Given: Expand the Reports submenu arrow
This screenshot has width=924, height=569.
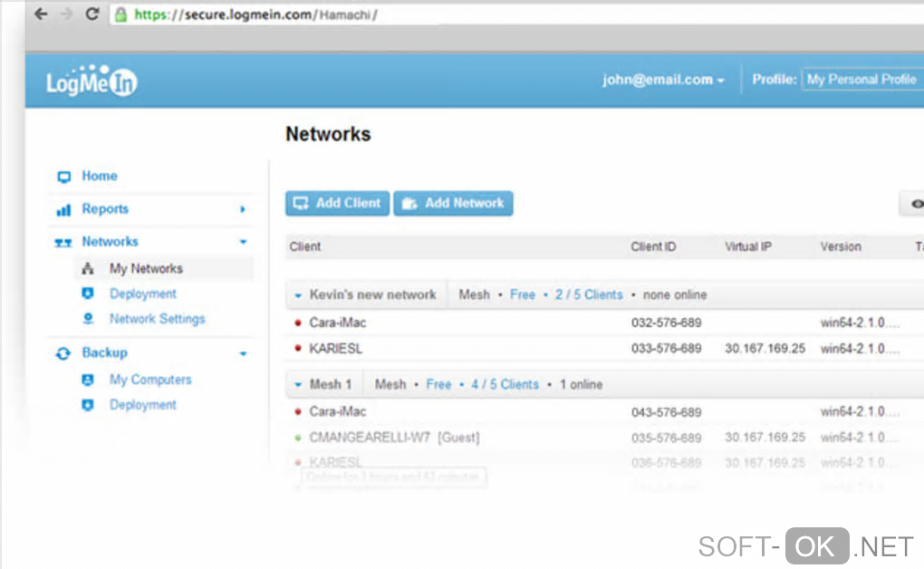Looking at the screenshot, I should click(242, 209).
